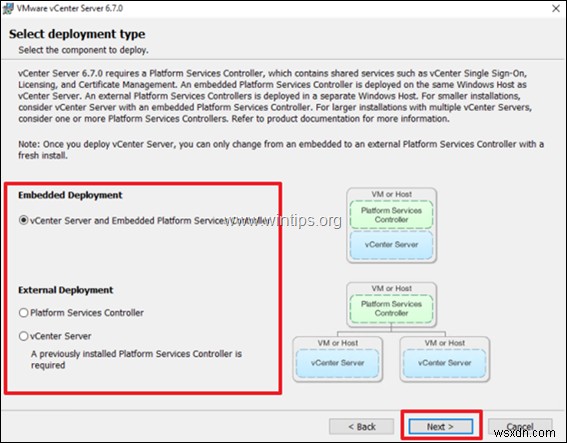The image size is (567, 443).
Task: Click the 'Select deployment type' heading
Action: pyautogui.click(x=77, y=34)
